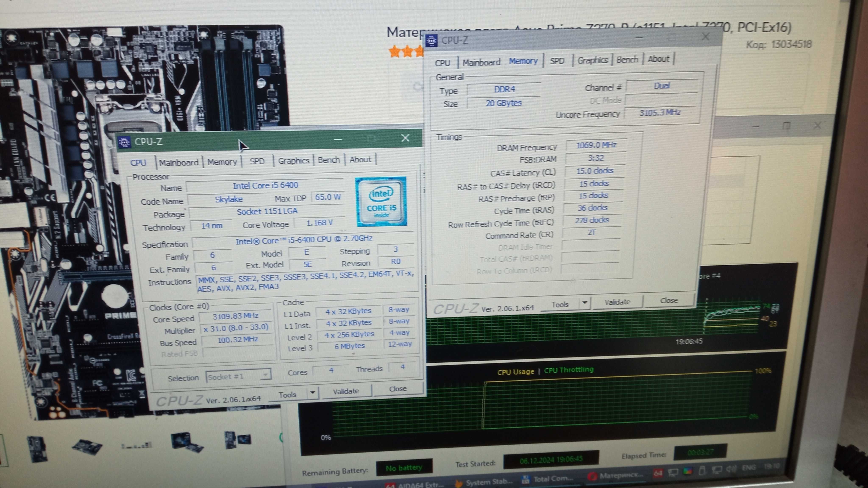This screenshot has height=488, width=868.
Task: Click the Core Speed value 3109.83 MHz
Action: [235, 316]
